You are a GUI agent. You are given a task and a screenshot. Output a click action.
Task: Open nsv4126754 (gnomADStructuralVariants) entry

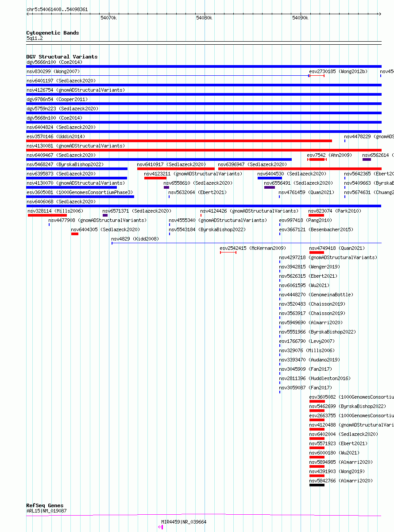[x=76, y=90]
